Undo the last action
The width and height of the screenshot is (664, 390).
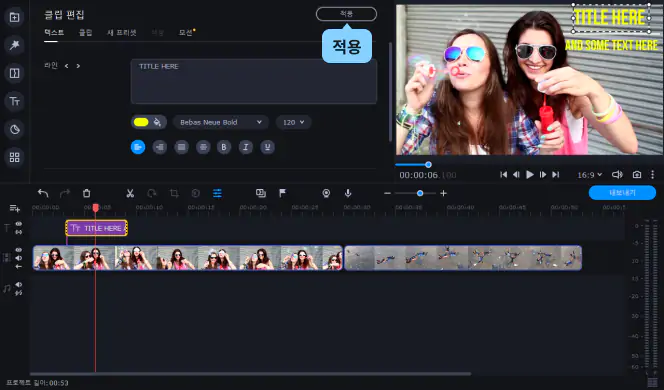point(43,193)
